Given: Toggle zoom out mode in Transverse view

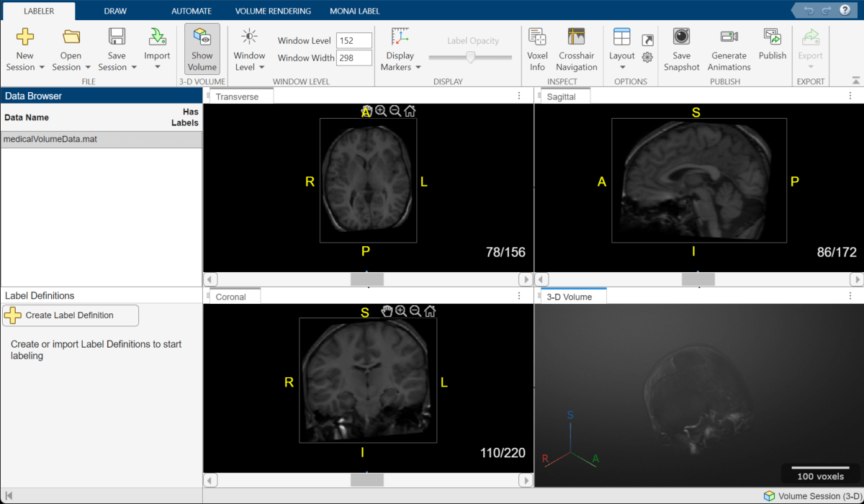Looking at the screenshot, I should 395,111.
